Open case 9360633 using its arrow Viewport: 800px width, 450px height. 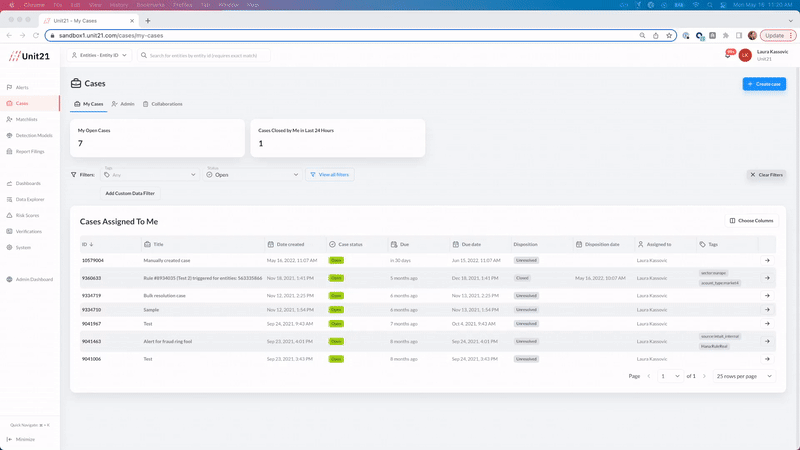pyautogui.click(x=767, y=278)
